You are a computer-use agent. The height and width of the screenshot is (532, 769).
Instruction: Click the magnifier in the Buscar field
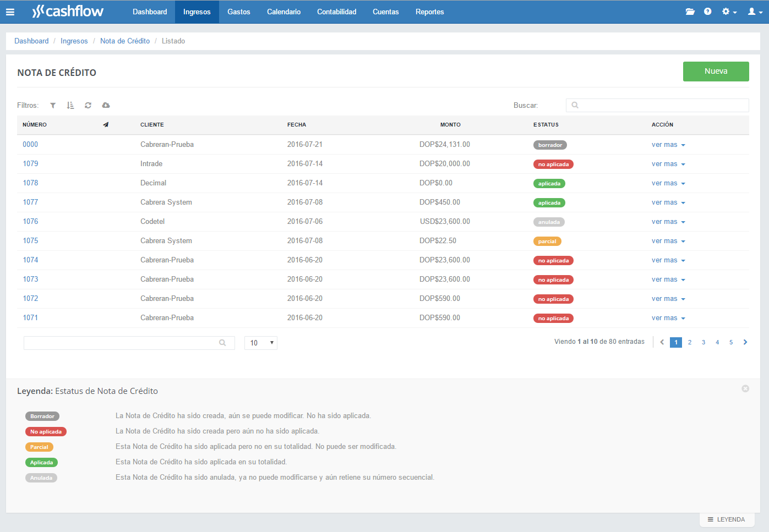(x=575, y=105)
